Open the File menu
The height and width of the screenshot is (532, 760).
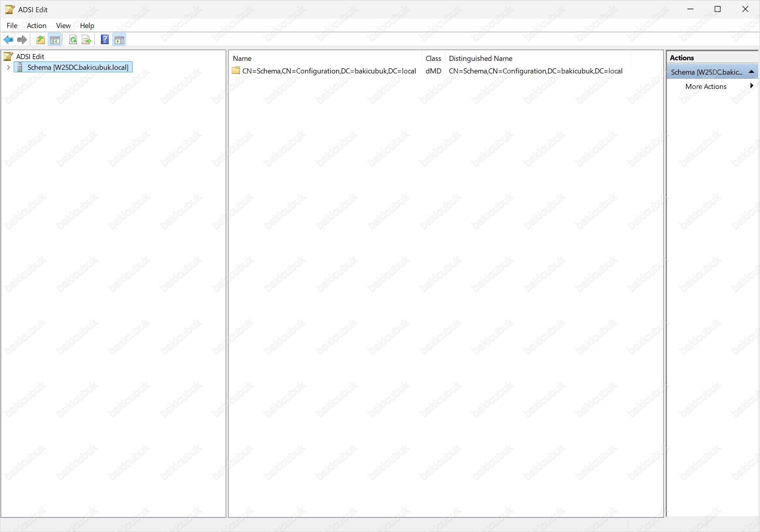tap(12, 25)
